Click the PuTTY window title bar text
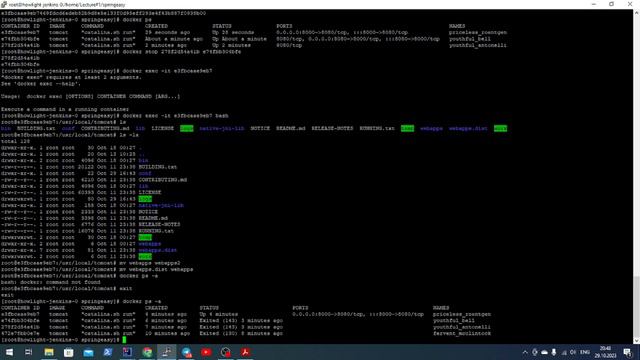 point(67,4)
